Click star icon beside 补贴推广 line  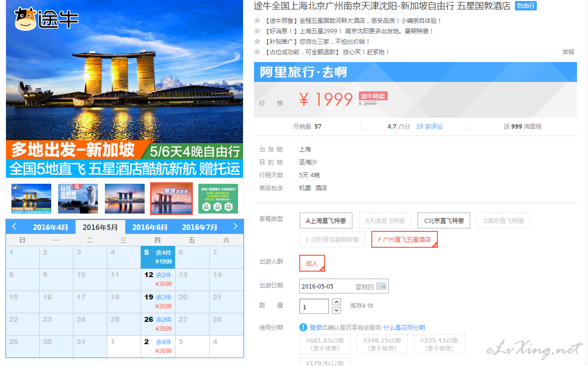coord(257,41)
